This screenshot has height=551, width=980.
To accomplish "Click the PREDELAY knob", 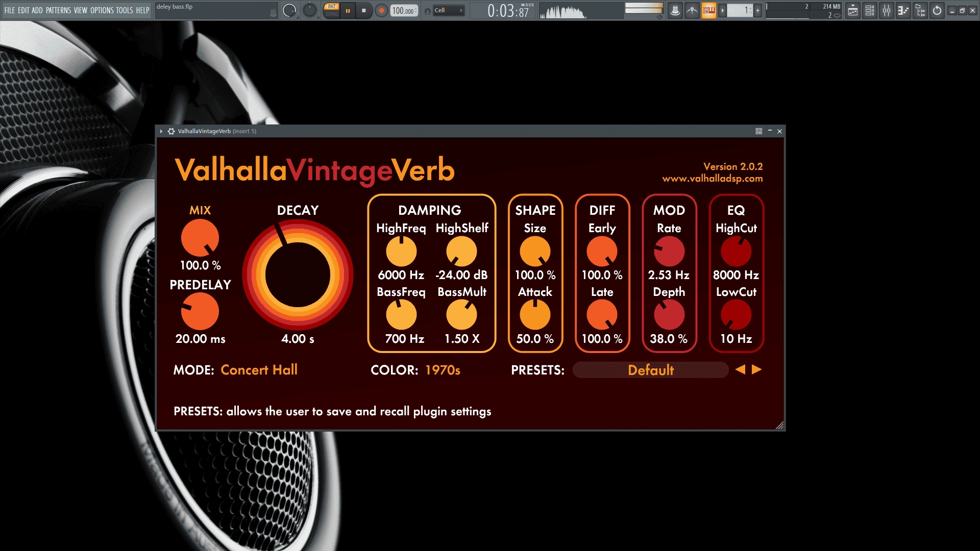I will point(200,311).
